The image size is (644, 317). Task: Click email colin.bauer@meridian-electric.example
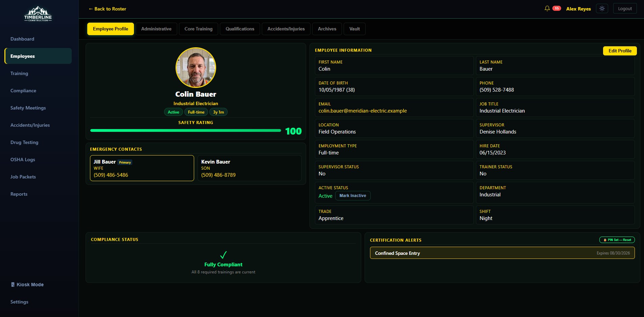pos(363,111)
